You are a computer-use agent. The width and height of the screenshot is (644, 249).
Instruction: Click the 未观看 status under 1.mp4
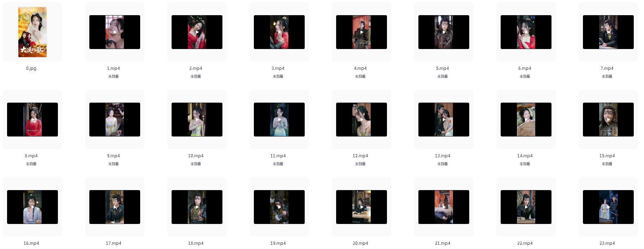click(x=113, y=77)
